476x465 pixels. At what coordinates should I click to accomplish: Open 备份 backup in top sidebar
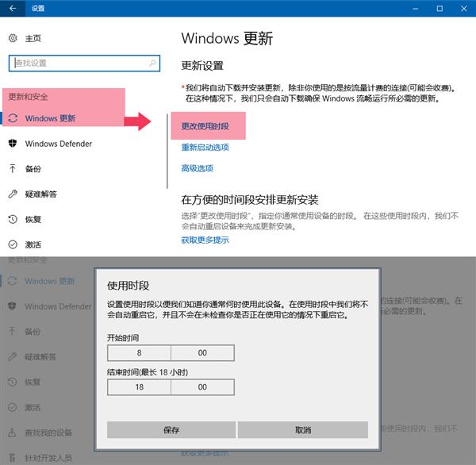[x=33, y=169]
